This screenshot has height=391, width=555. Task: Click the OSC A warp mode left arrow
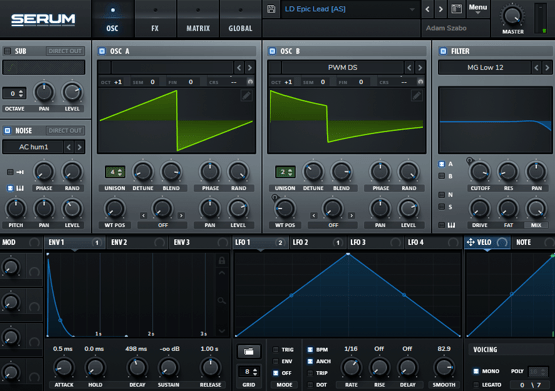click(143, 215)
